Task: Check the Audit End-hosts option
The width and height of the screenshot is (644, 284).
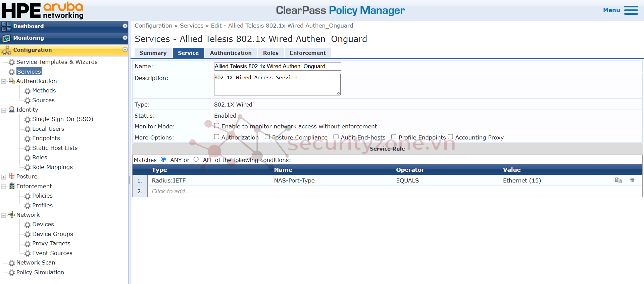Action: pyautogui.click(x=336, y=137)
